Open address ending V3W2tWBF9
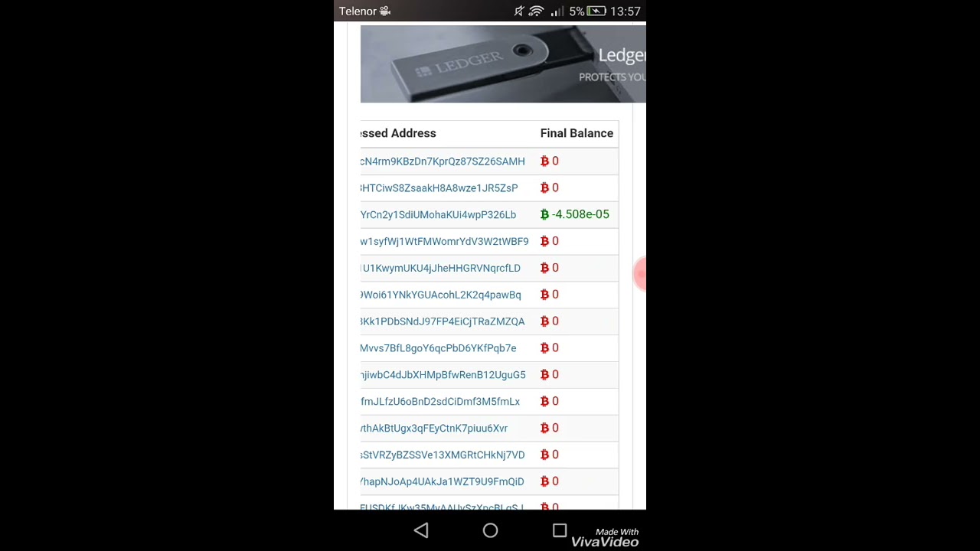This screenshot has height=551, width=980. 444,242
